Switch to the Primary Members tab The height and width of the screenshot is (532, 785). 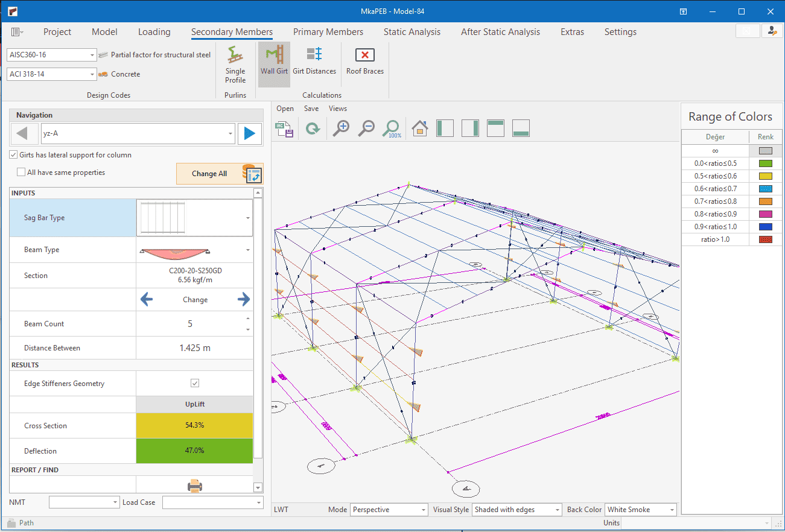328,32
